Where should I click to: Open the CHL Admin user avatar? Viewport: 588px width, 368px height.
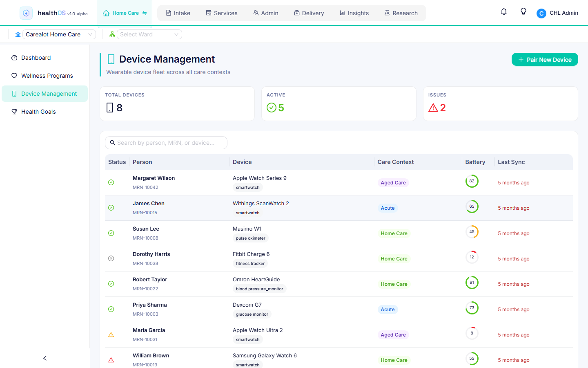(541, 13)
